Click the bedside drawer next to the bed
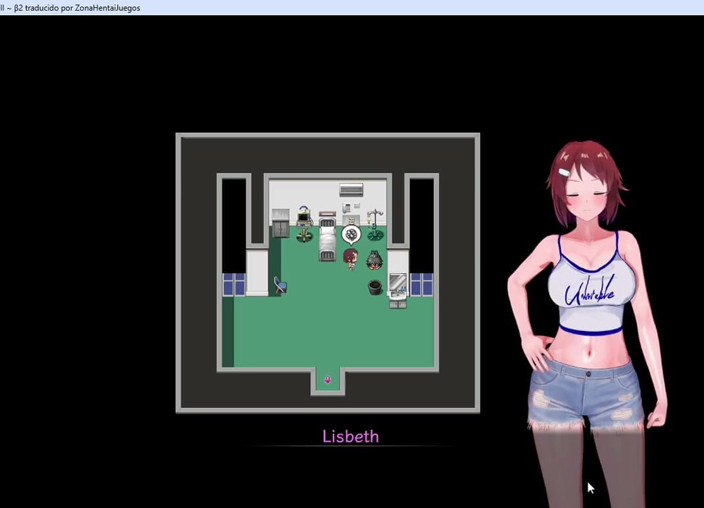 351,221
